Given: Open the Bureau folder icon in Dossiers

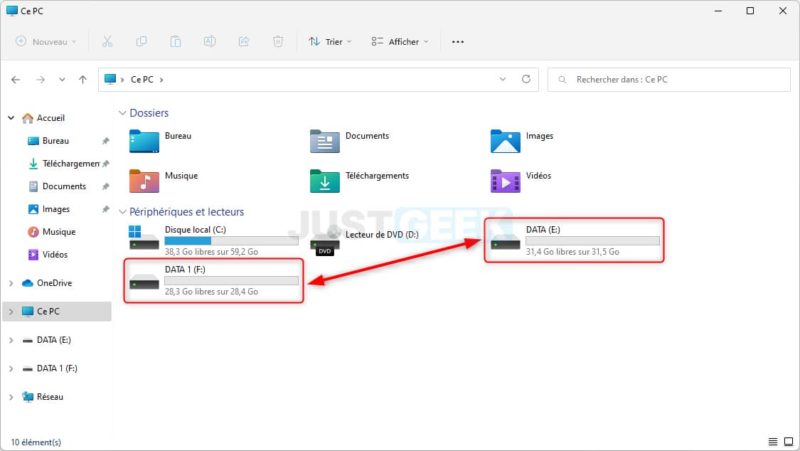Looking at the screenshot, I should (144, 141).
